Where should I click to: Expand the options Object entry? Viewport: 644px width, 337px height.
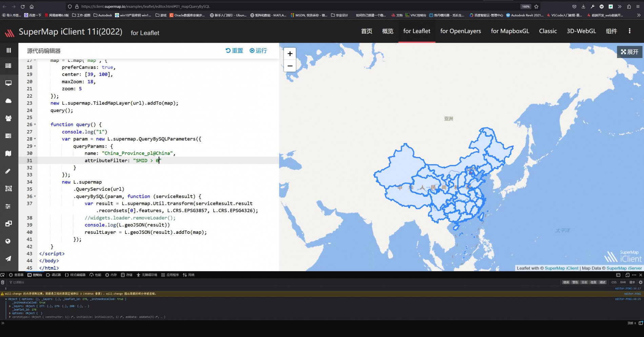[10, 313]
